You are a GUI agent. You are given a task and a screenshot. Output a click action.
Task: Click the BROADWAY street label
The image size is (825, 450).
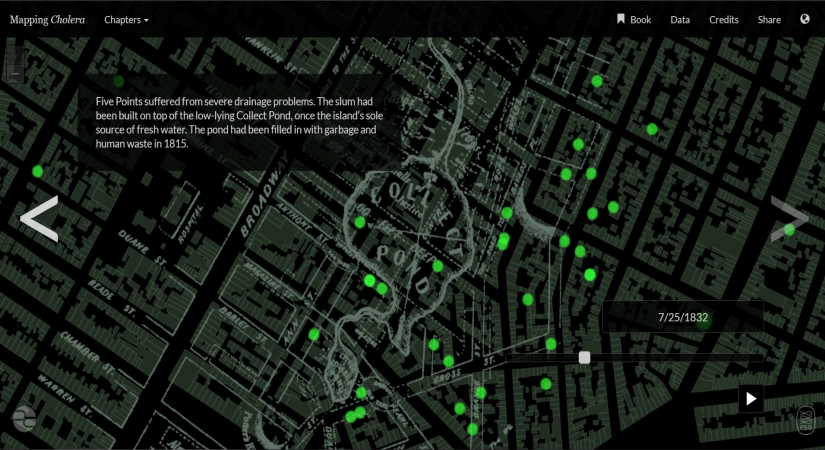coord(265,196)
